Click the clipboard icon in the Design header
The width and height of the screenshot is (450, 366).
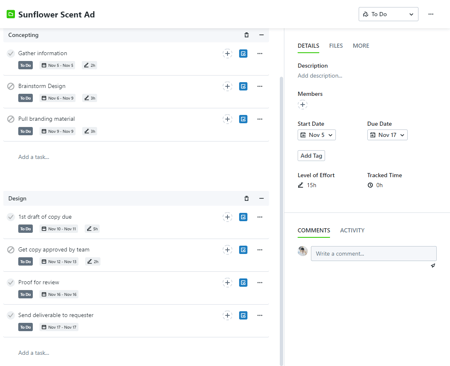pos(246,198)
